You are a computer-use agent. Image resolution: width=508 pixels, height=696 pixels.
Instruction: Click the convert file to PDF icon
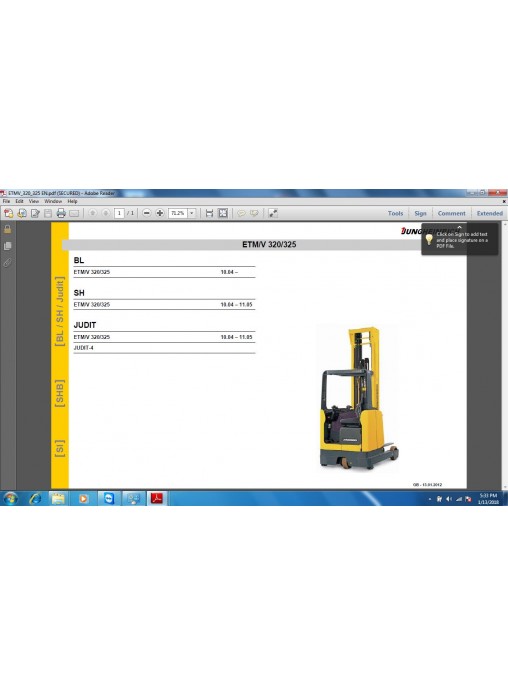click(x=22, y=214)
